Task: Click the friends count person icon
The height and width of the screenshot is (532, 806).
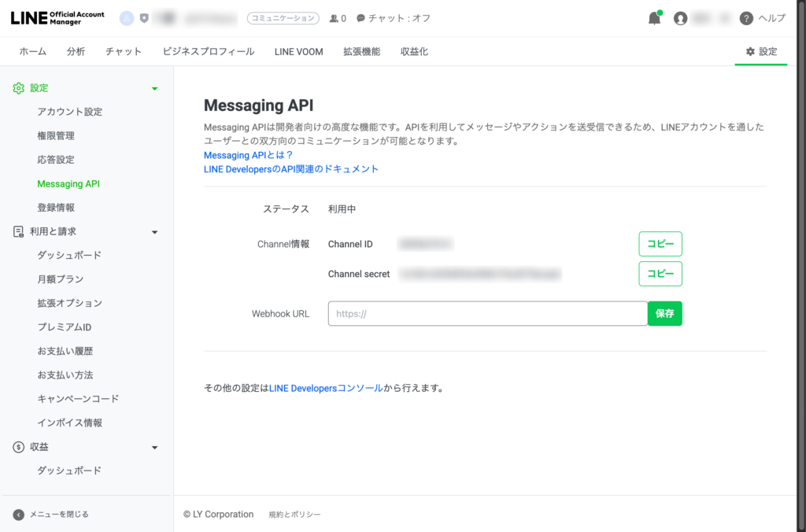Action: coord(334,18)
